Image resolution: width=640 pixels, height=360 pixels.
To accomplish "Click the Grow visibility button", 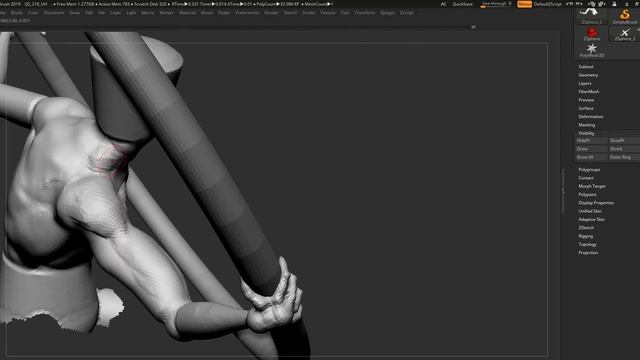I will pyautogui.click(x=591, y=149).
